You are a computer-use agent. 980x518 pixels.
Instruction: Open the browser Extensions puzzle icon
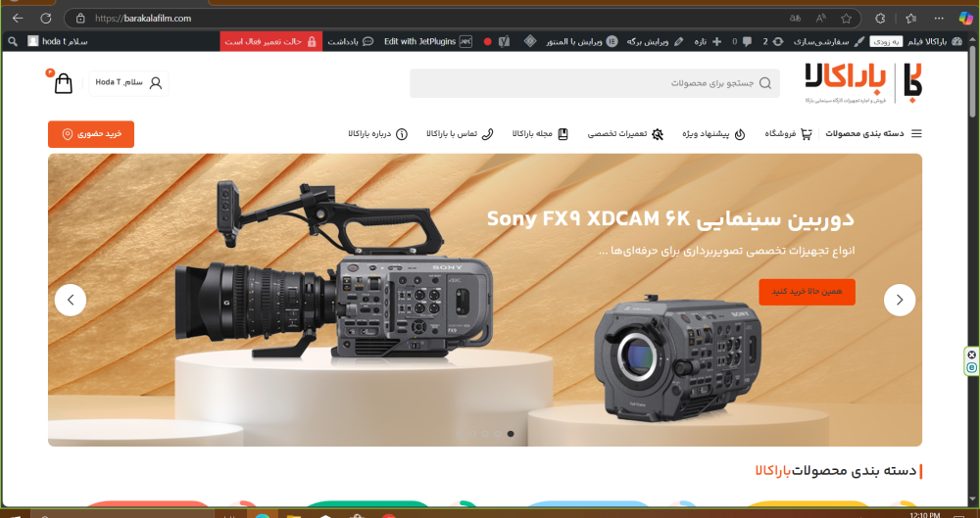pyautogui.click(x=880, y=19)
